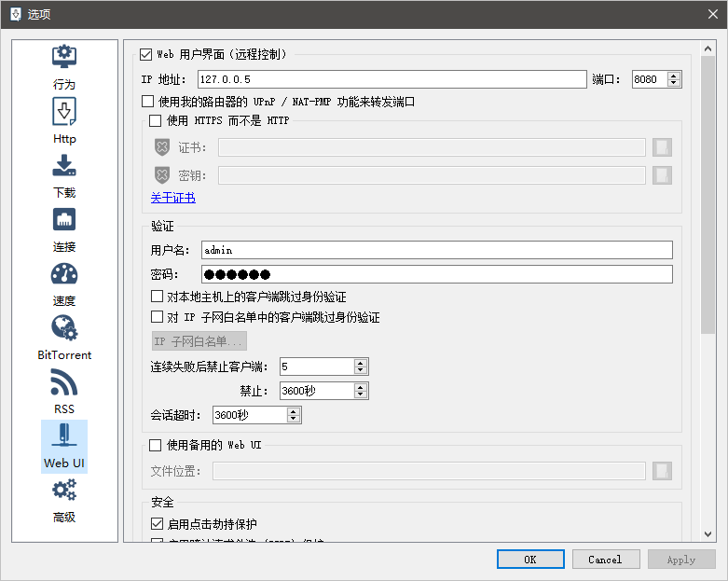Increase 连续失败后禁止客户端 count
This screenshot has height=581, width=728.
361,363
